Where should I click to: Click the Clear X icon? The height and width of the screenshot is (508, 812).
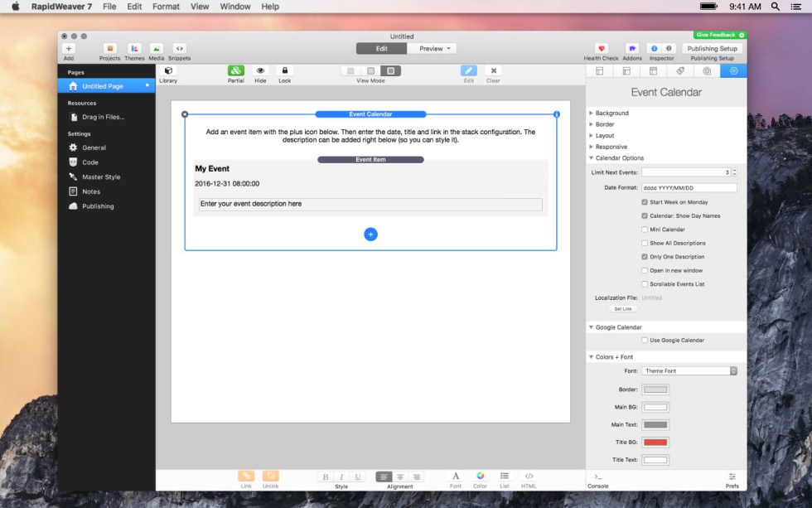coord(494,71)
